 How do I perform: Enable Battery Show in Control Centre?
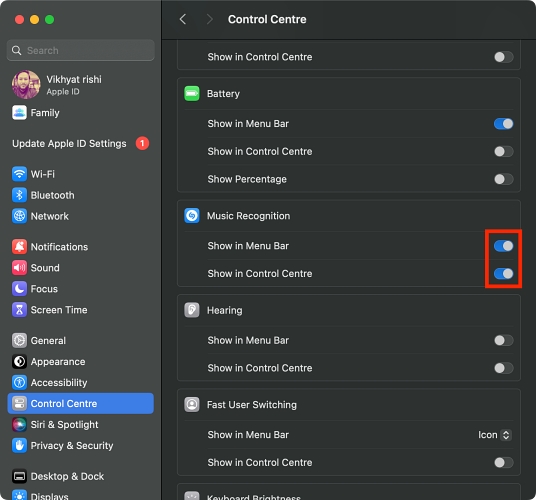(503, 151)
